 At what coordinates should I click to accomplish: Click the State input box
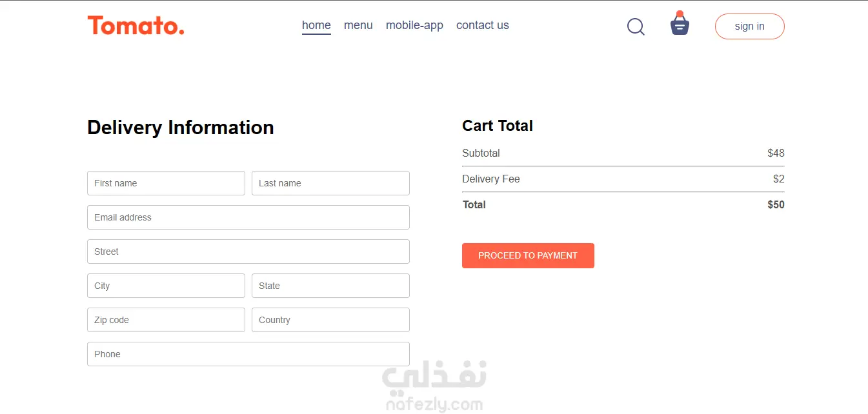click(x=330, y=286)
